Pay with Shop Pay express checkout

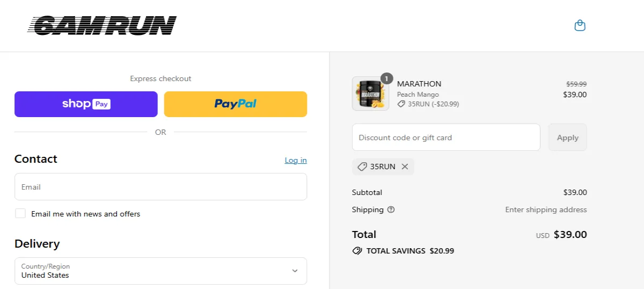click(x=86, y=104)
